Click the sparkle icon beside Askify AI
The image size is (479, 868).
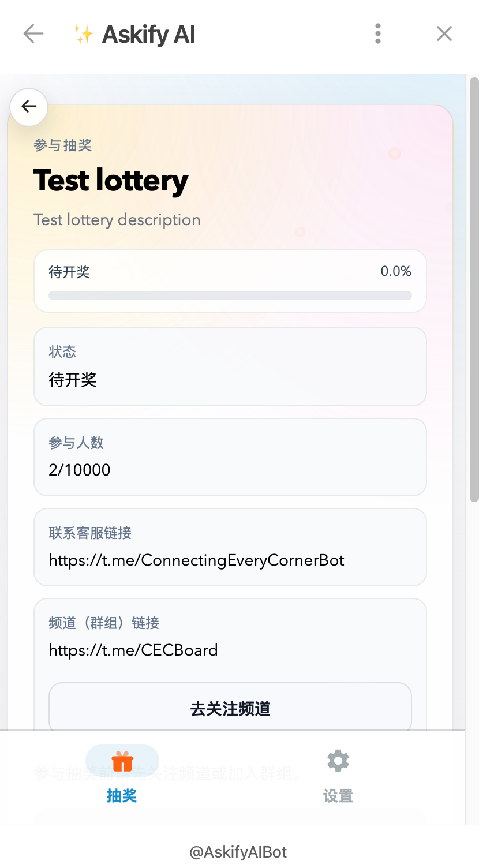[84, 35]
